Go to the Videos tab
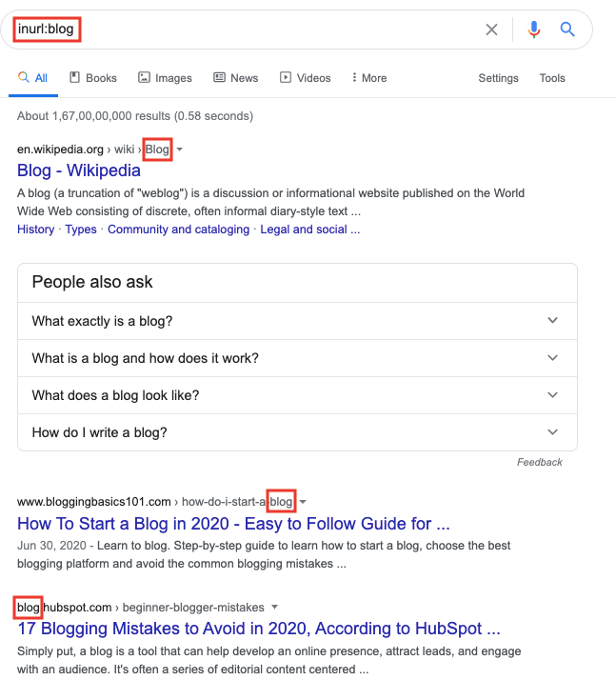 [306, 78]
